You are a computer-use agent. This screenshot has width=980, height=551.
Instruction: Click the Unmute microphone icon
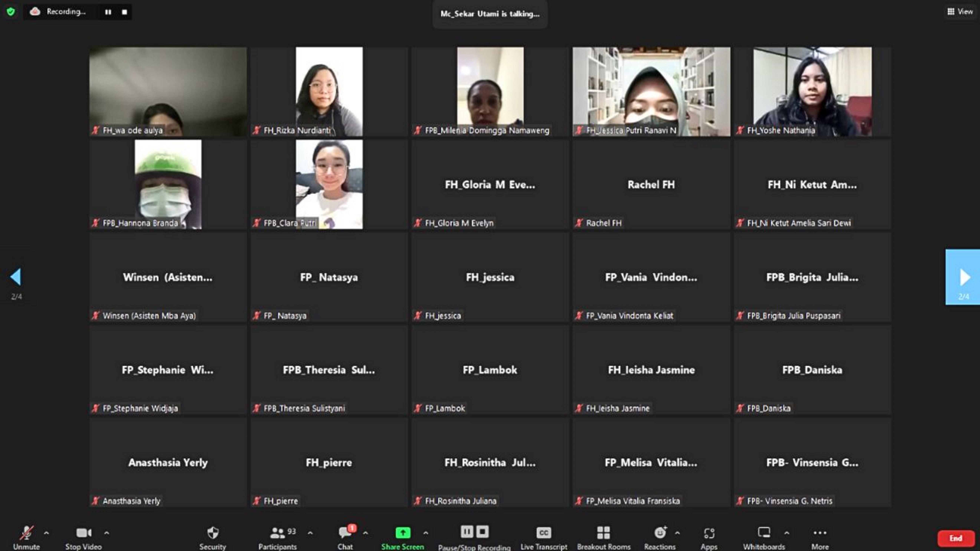26,533
